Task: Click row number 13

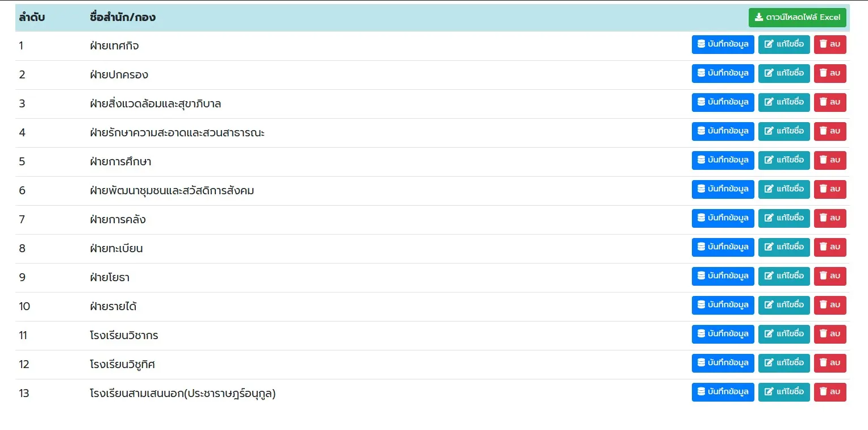Action: pyautogui.click(x=24, y=394)
